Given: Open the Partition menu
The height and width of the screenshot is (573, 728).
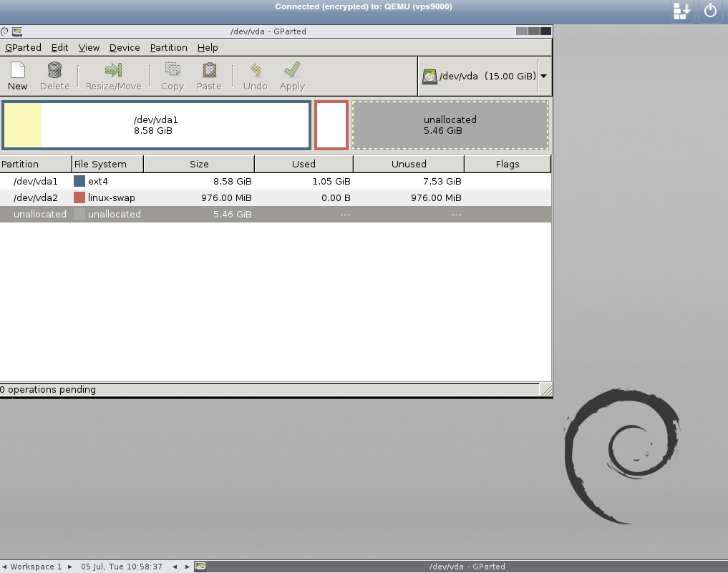Looking at the screenshot, I should [168, 47].
